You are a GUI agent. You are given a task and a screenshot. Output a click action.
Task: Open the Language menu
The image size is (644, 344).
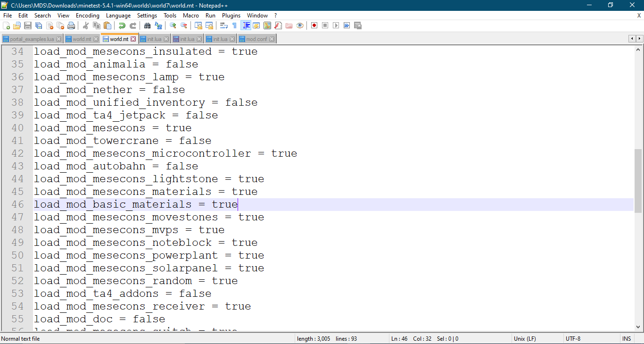pos(118,15)
